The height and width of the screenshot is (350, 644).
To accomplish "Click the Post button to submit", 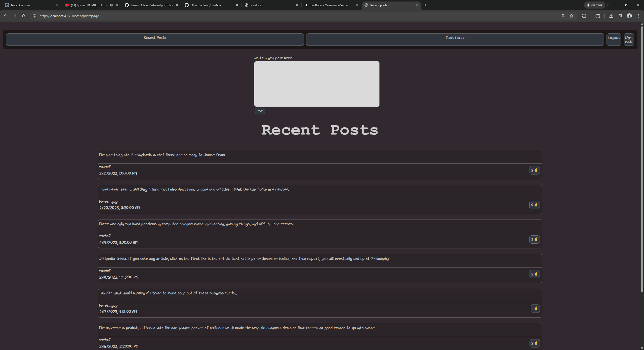I will pyautogui.click(x=260, y=111).
